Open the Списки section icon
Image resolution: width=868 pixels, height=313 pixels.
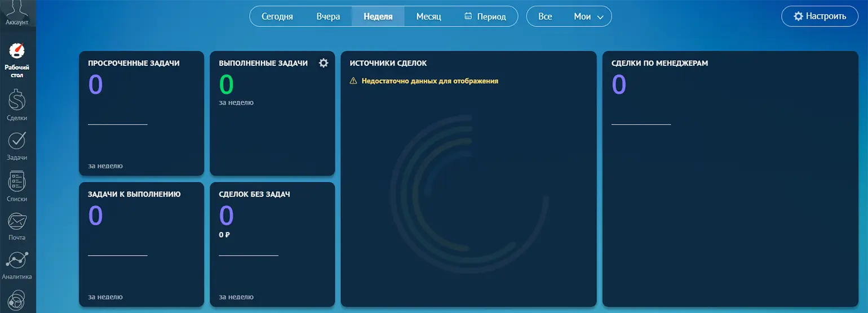pyautogui.click(x=17, y=181)
